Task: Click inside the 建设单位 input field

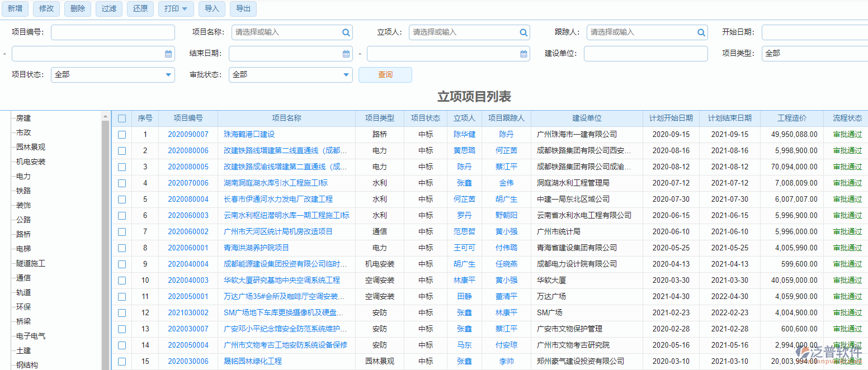Action: tap(646, 53)
